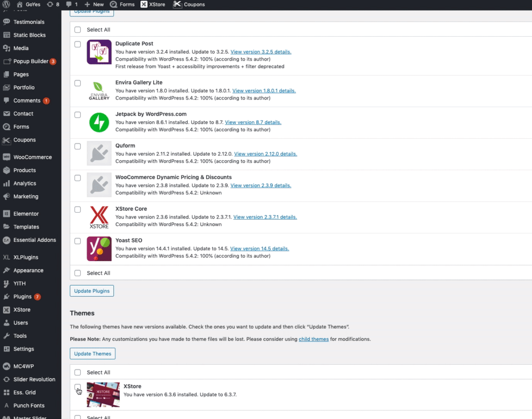Click the Pages sidebar icon
The height and width of the screenshot is (419, 532).
pyautogui.click(x=6, y=74)
